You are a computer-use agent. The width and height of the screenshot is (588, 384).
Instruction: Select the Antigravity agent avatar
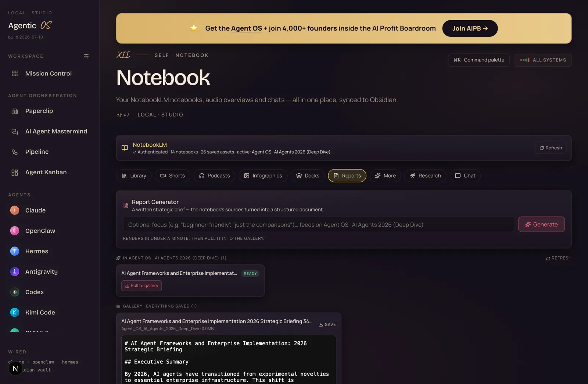tap(15, 271)
